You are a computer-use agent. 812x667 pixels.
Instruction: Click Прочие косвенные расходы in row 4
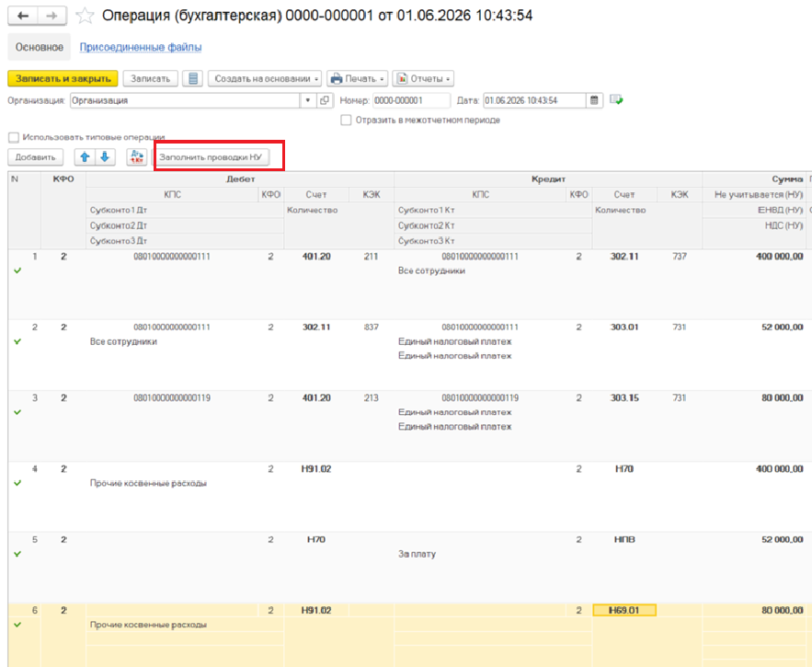[x=148, y=484]
